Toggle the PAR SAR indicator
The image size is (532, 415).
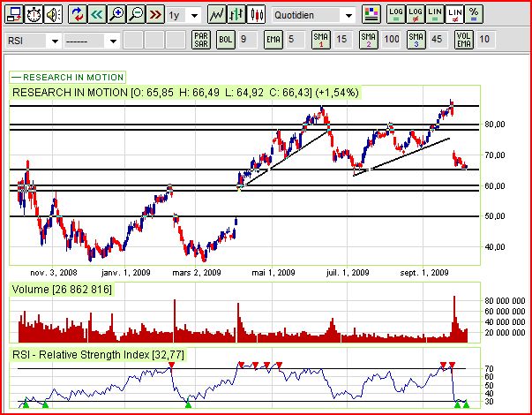click(201, 40)
